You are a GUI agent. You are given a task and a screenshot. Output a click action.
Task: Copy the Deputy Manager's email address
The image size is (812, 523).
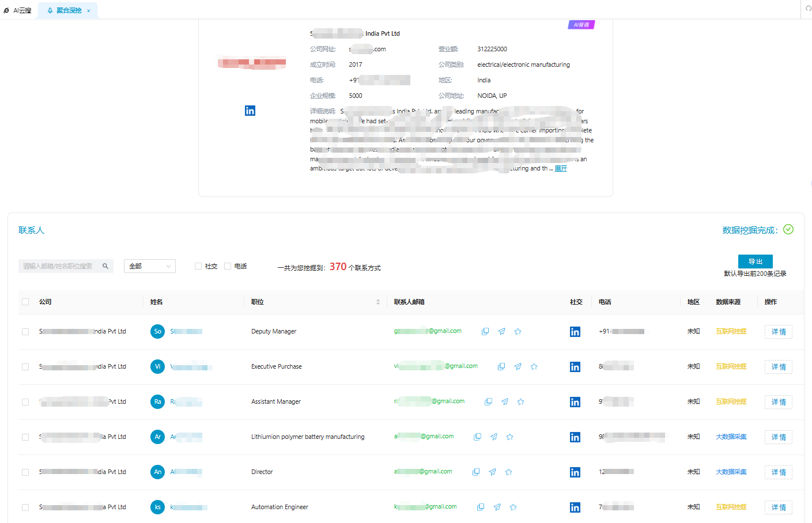point(485,332)
